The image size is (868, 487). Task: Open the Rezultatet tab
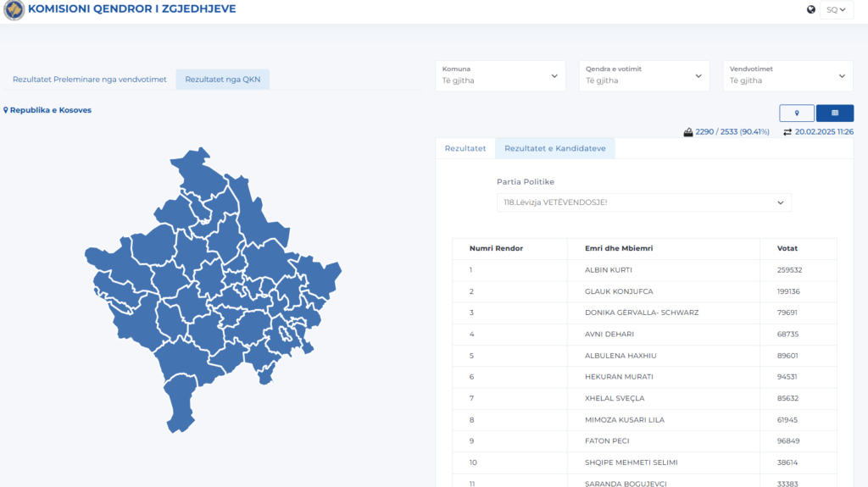[x=465, y=148]
